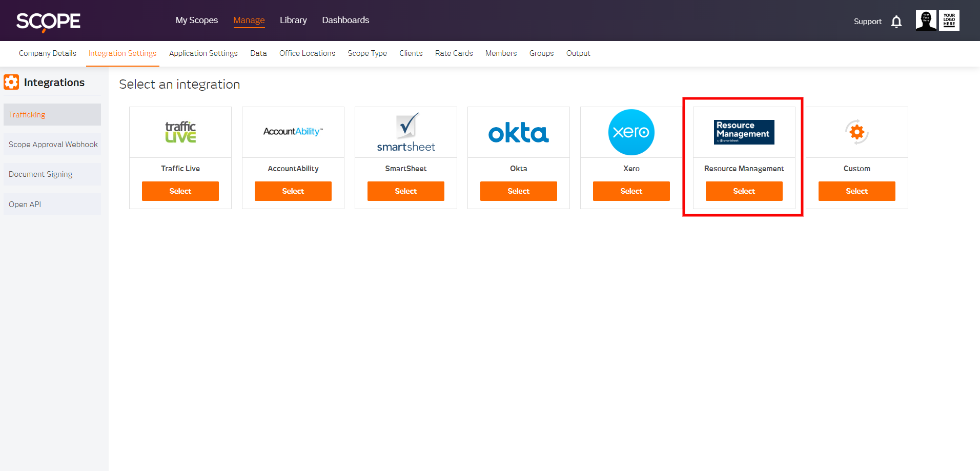Open the user profile avatar

926,21
